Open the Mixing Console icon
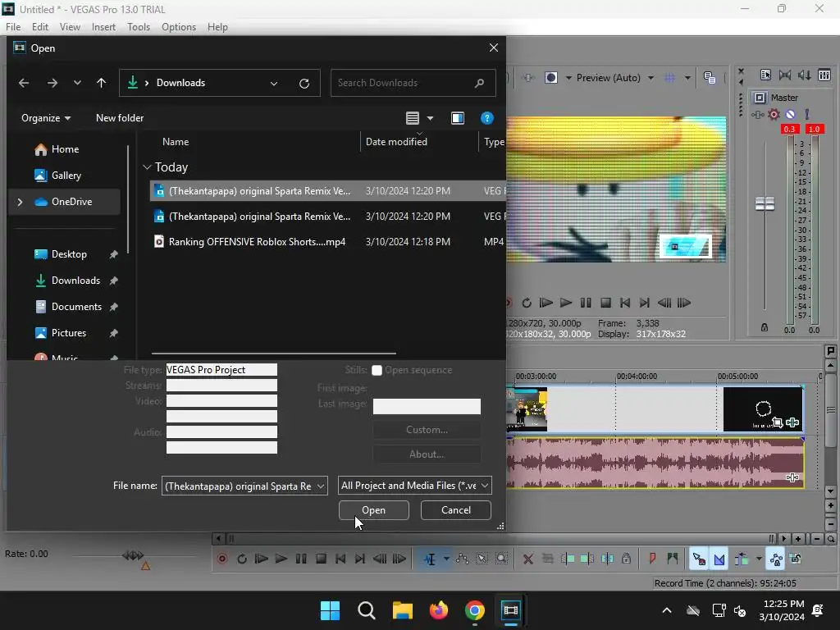This screenshot has height=630, width=840. click(x=824, y=75)
